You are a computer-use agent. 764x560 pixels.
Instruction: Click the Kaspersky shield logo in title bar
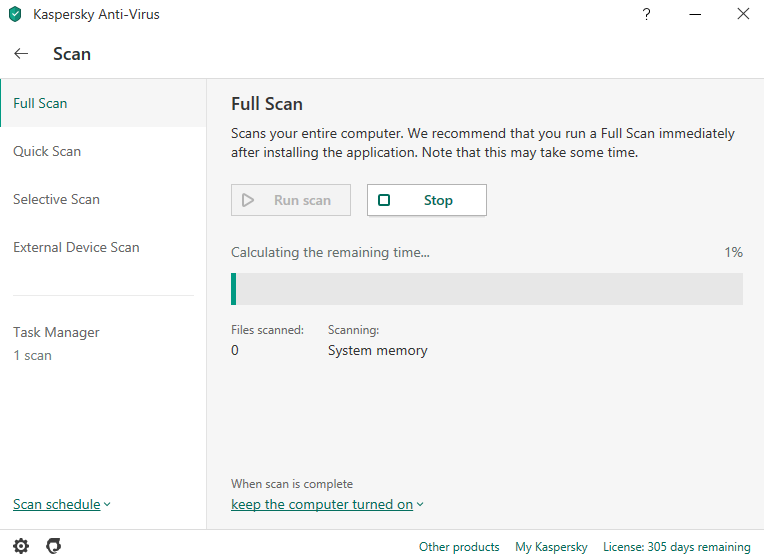[15, 15]
